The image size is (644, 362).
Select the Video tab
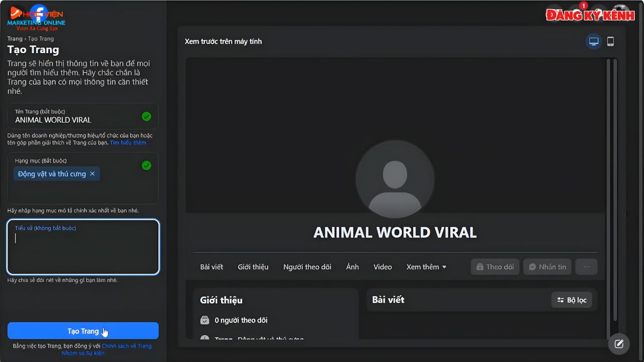pyautogui.click(x=382, y=267)
